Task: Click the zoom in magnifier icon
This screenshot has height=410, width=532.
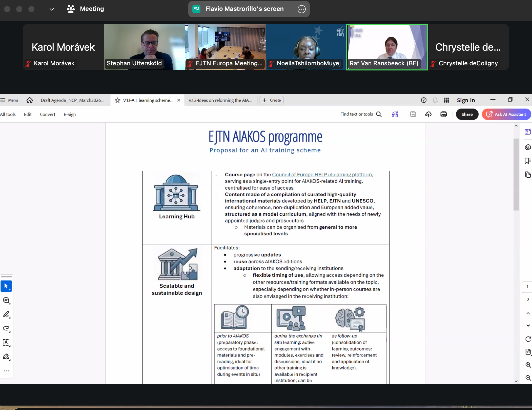Action: point(528,365)
